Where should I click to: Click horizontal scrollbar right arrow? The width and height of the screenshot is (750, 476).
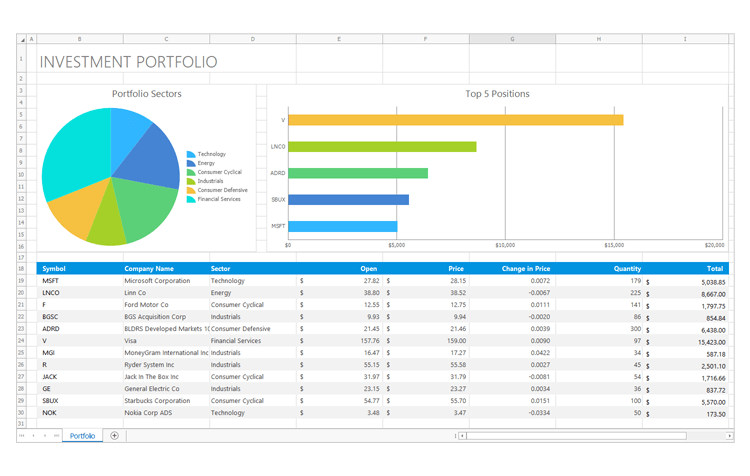tap(730, 436)
